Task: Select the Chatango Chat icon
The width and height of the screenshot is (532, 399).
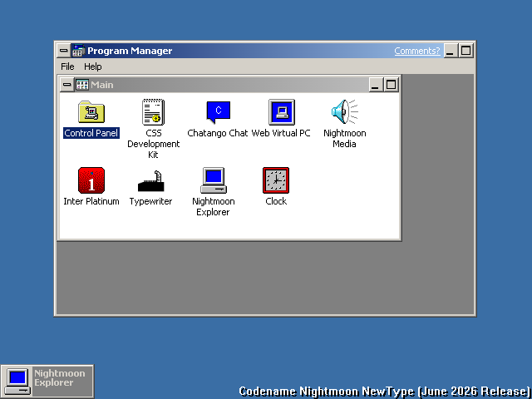Action: pyautogui.click(x=218, y=112)
